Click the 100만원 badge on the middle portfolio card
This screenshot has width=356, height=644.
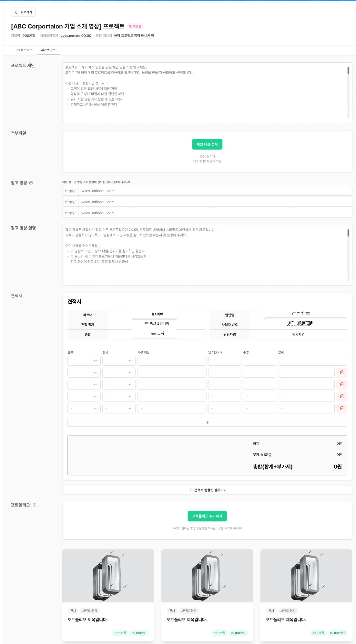[x=238, y=633]
